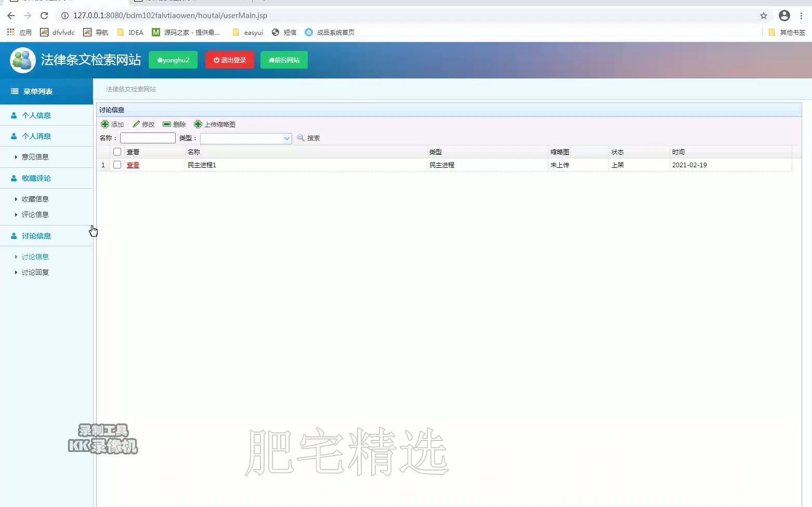Open the 导航 bookmark
Screen dimensions: 812x507
point(96,32)
